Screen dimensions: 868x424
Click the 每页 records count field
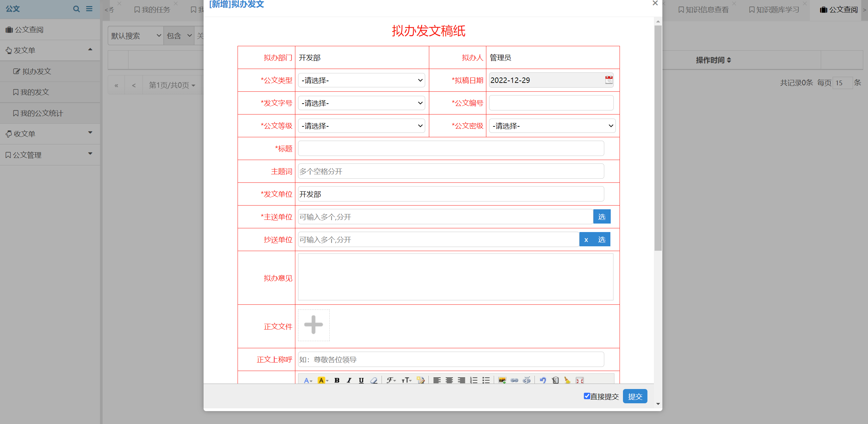tap(843, 83)
